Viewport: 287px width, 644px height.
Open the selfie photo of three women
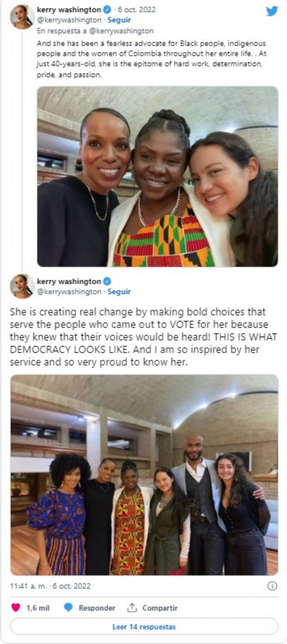(158, 176)
